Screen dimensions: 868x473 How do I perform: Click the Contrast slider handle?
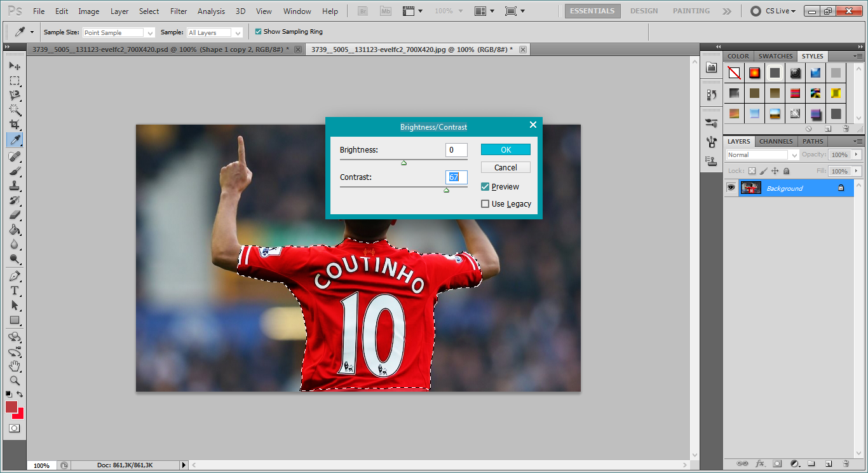point(446,189)
